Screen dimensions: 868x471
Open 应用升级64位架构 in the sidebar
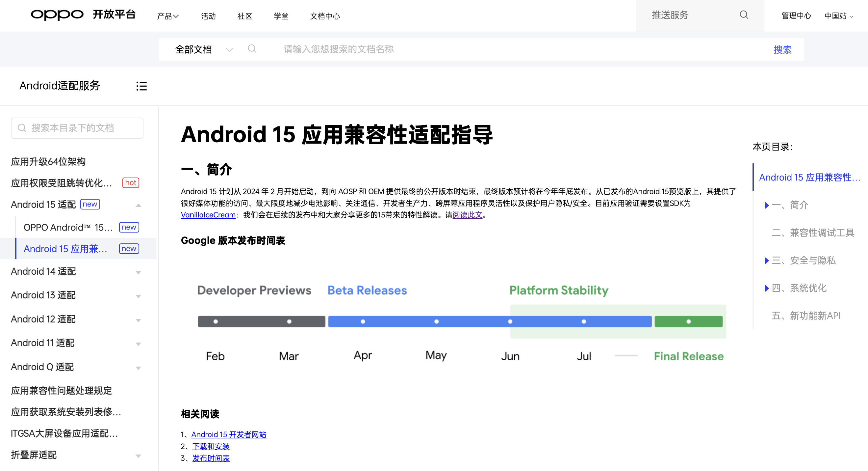pos(48,162)
